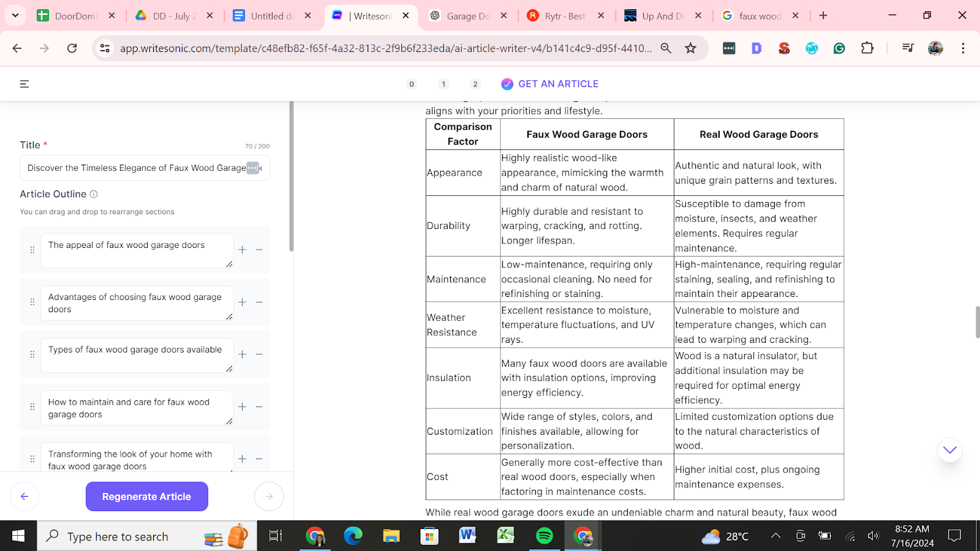This screenshot has height=551, width=980.
Task: Grab the drag handle for 'How to maintain' section
Action: click(32, 407)
